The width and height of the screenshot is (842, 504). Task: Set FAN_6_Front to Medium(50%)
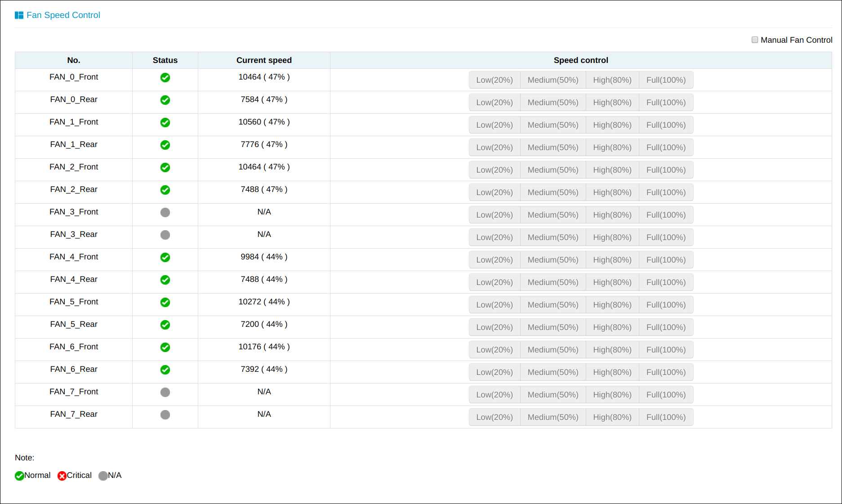pos(553,350)
